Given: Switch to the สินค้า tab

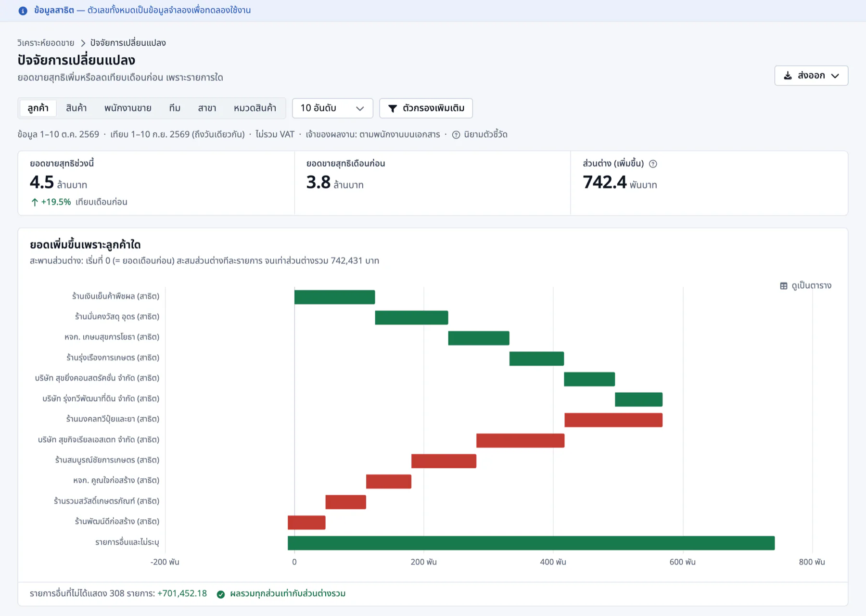Looking at the screenshot, I should point(76,108).
